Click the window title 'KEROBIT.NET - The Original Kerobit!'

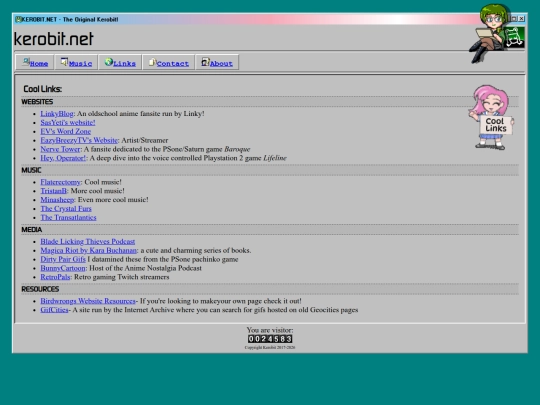pyautogui.click(x=70, y=20)
